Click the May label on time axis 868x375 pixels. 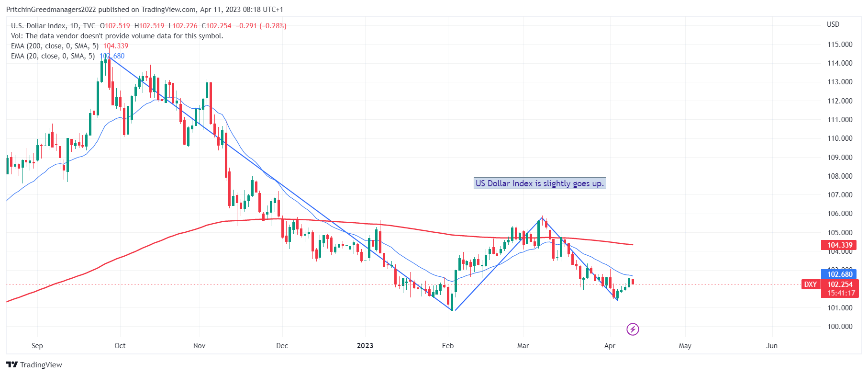click(685, 346)
